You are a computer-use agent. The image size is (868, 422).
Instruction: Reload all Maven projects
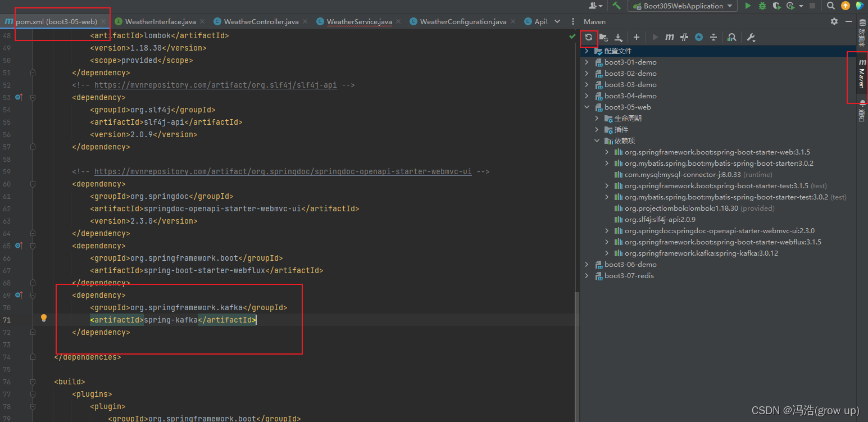click(588, 37)
